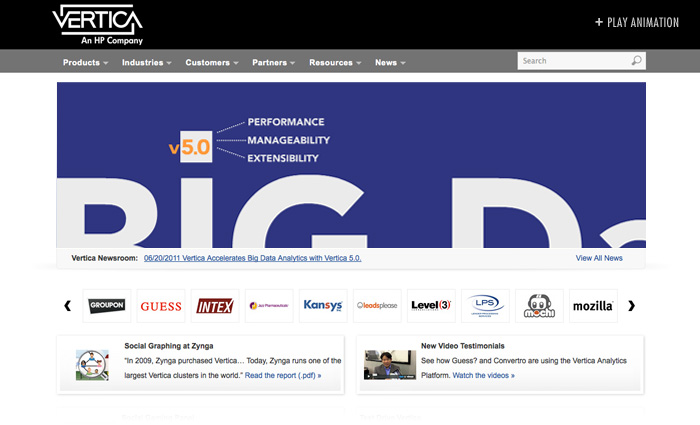Expand the Industries dropdown menu
The width and height of the screenshot is (700, 425).
coord(147,62)
